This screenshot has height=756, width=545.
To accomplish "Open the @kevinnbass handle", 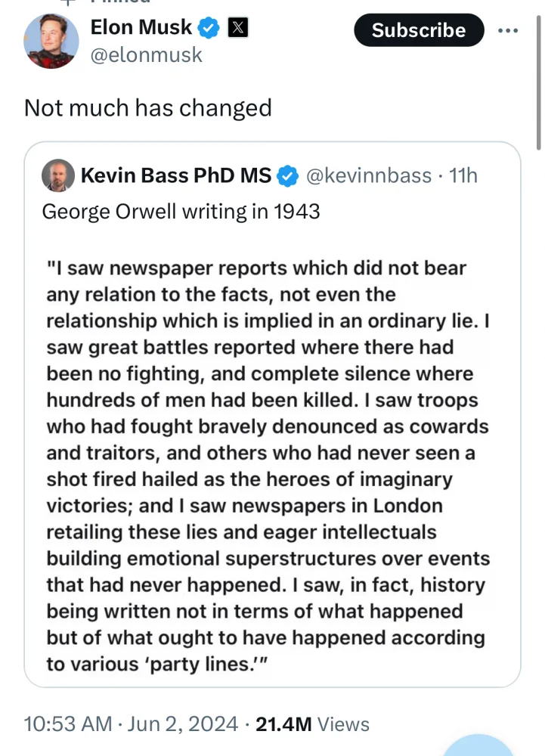I will 368,175.
